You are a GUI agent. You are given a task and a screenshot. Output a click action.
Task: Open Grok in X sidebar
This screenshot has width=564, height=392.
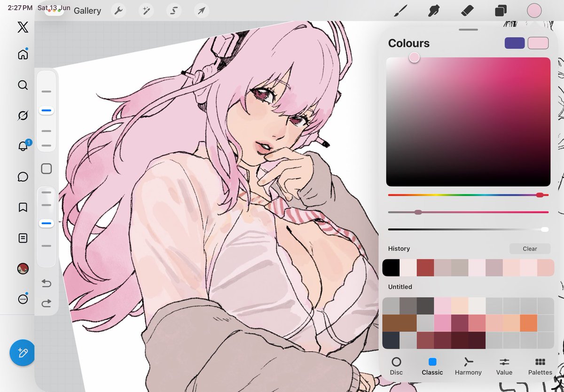coord(23,116)
